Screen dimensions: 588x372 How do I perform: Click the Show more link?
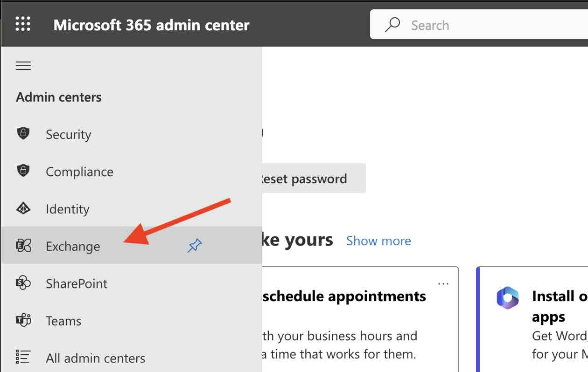coord(378,241)
